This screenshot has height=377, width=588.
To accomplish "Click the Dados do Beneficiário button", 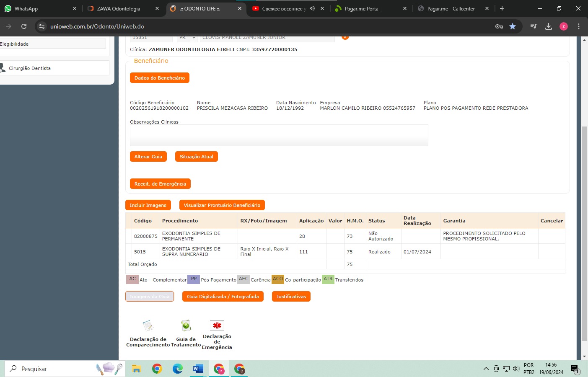I will click(x=159, y=78).
